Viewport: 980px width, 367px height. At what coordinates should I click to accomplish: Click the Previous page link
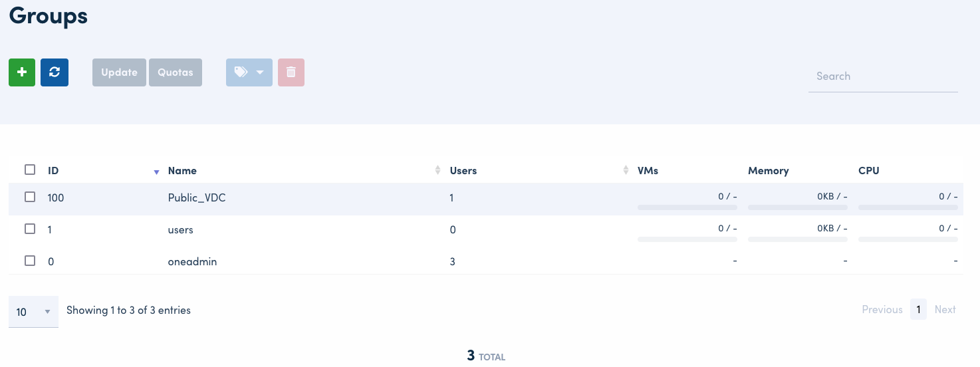(882, 309)
